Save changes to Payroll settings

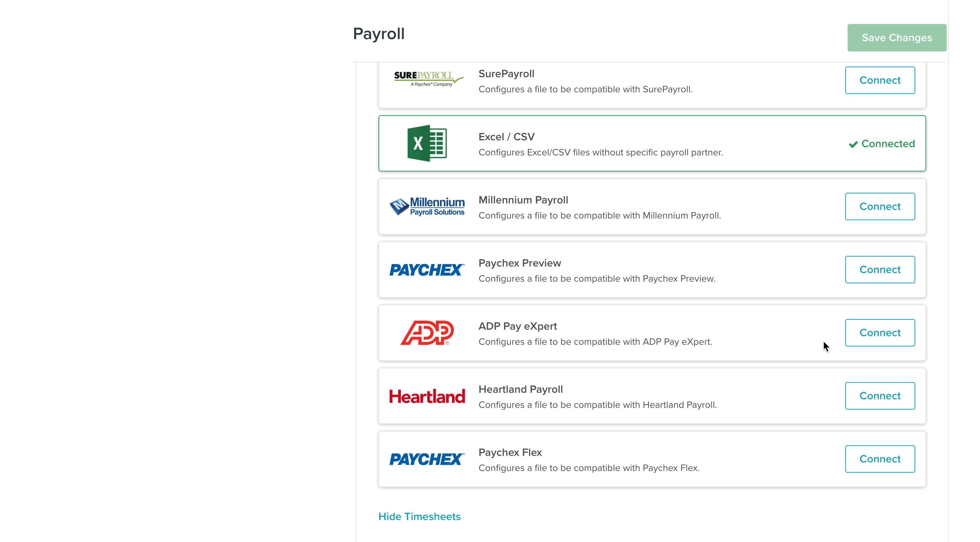pos(896,38)
